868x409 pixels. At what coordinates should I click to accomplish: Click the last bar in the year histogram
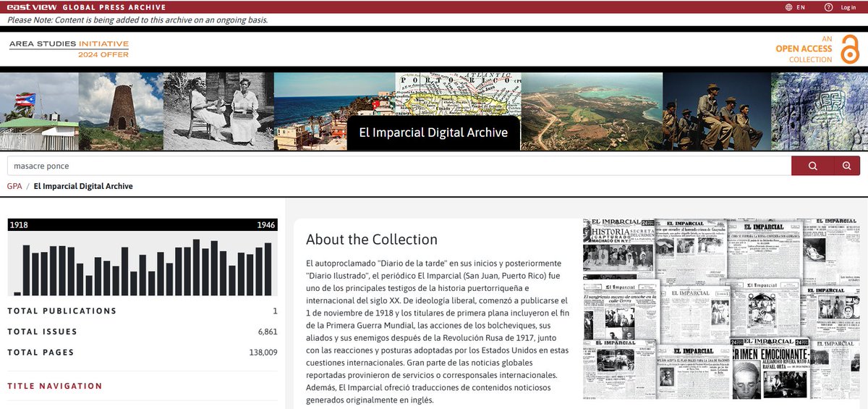point(268,269)
